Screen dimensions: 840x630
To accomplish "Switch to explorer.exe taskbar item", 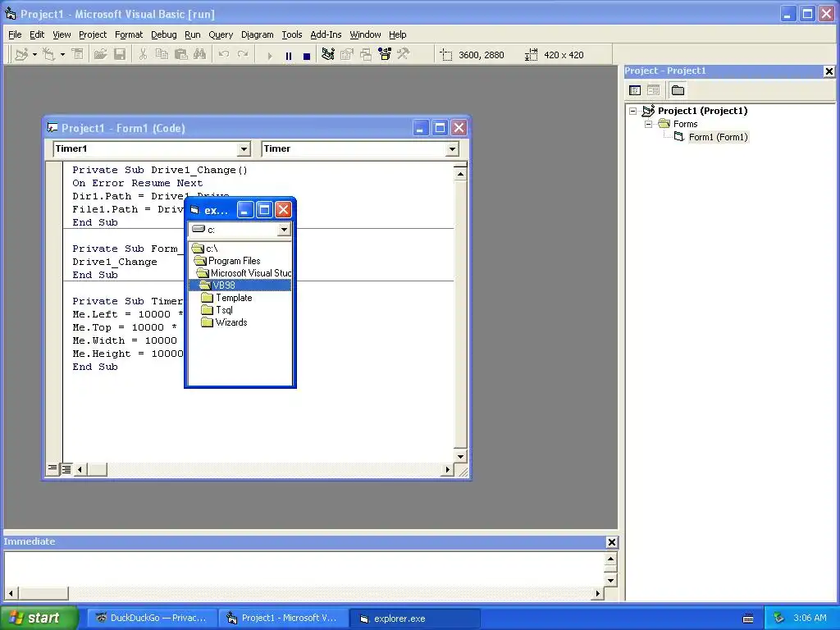I will tap(415, 619).
